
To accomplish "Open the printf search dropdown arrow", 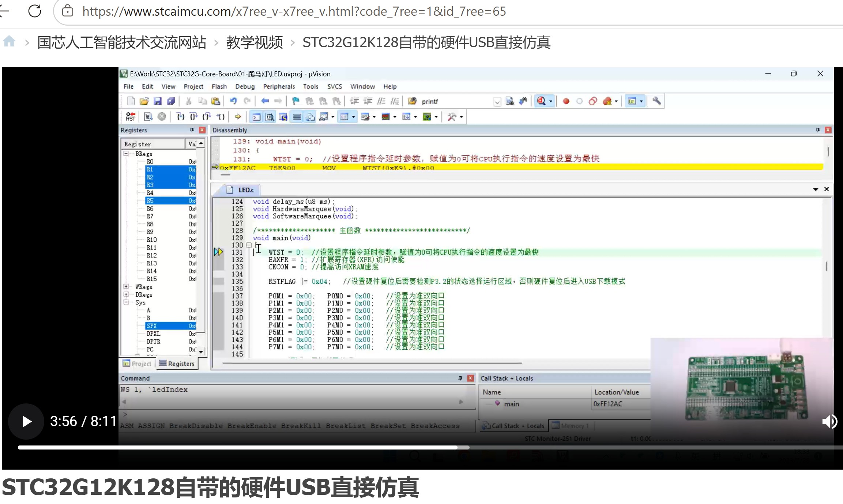I will [x=497, y=102].
